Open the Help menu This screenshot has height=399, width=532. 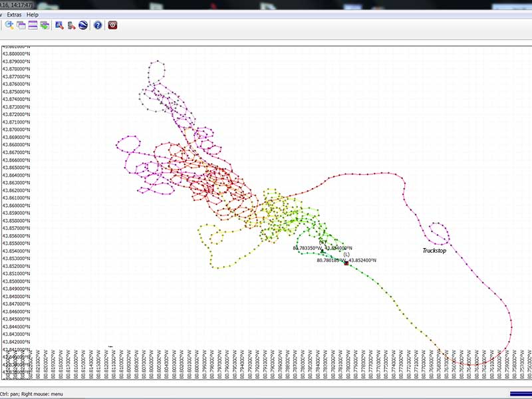point(33,14)
